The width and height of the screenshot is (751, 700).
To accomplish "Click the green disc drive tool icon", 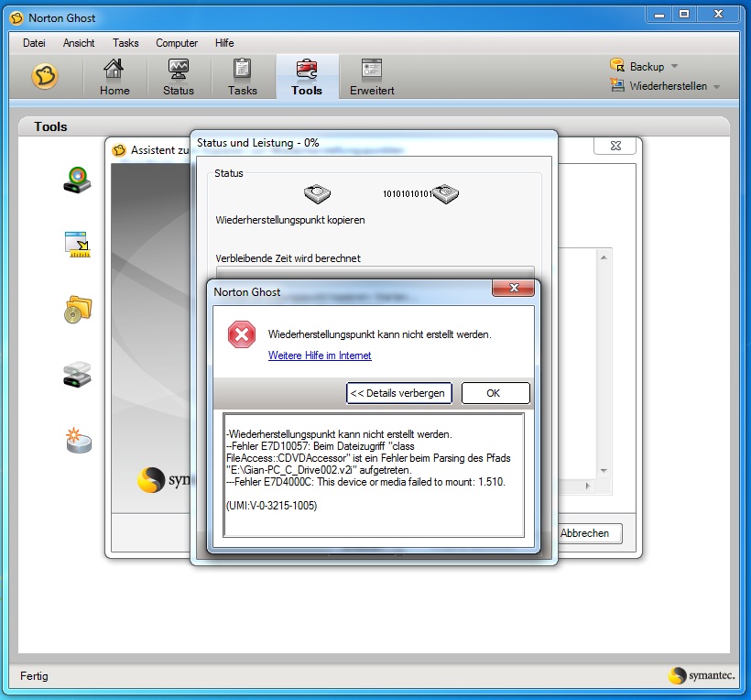I will click(77, 180).
